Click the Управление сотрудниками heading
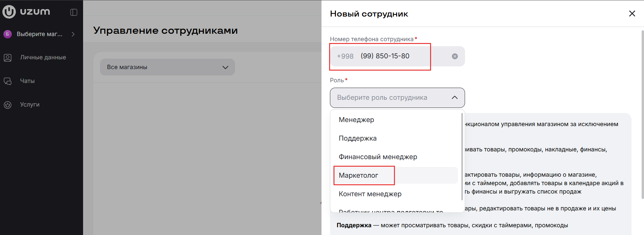 pos(165,30)
